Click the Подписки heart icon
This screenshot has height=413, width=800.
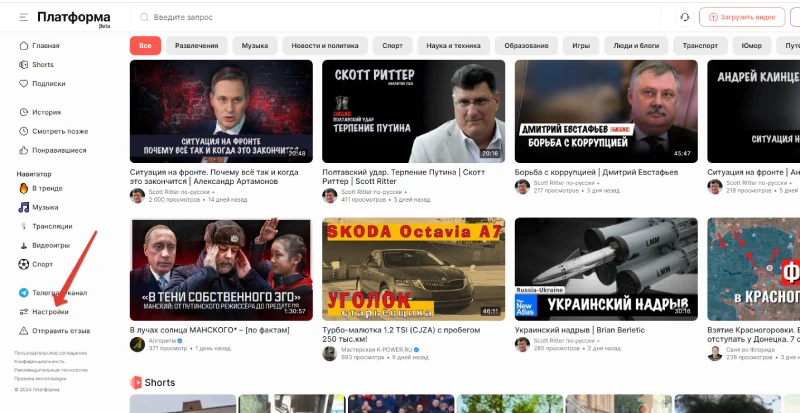(x=23, y=83)
